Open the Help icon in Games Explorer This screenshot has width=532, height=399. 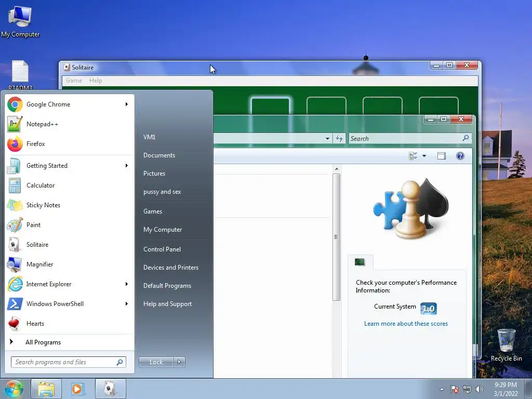460,156
